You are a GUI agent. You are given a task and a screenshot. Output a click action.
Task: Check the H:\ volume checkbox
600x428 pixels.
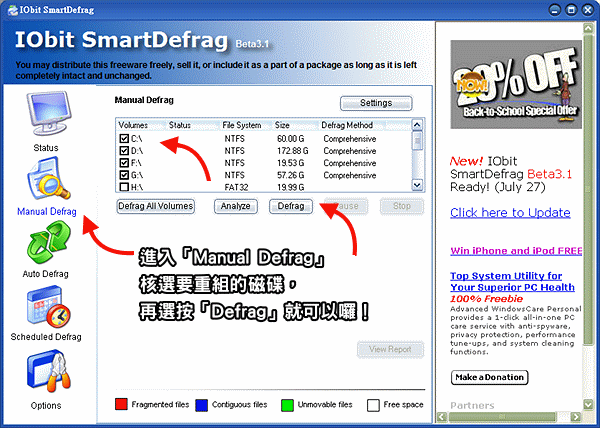124,187
